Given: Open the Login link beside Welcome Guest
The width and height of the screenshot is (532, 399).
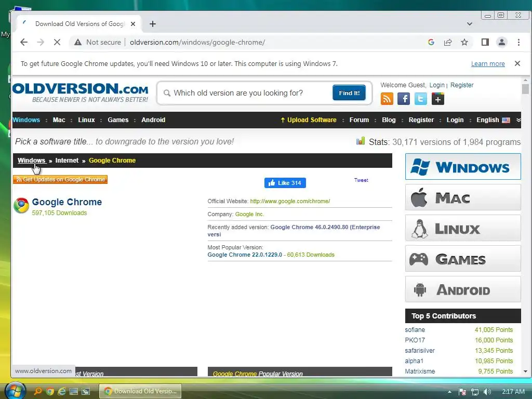Looking at the screenshot, I should pos(437,85).
